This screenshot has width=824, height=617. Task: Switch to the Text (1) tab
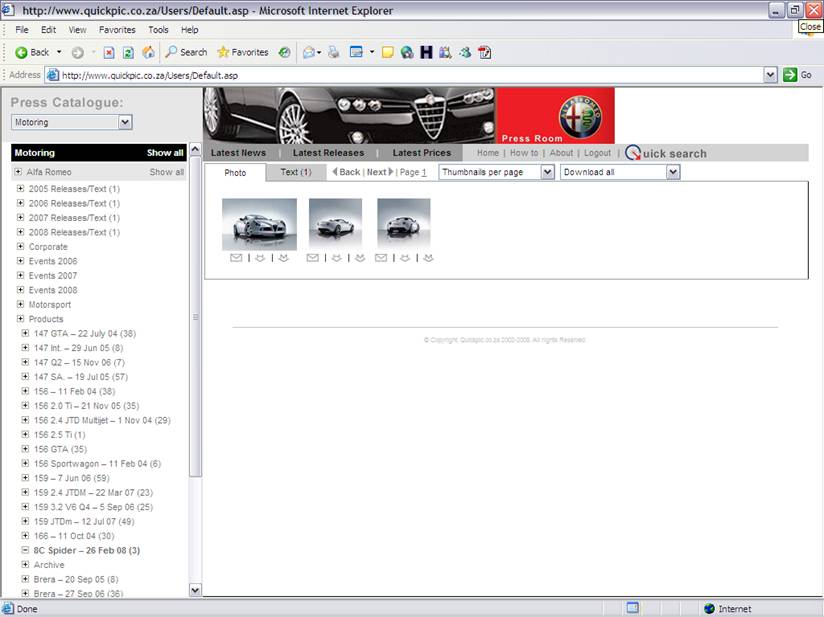(x=296, y=172)
